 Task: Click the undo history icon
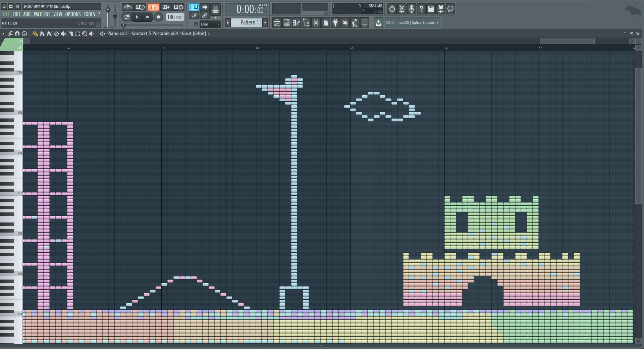392,9
